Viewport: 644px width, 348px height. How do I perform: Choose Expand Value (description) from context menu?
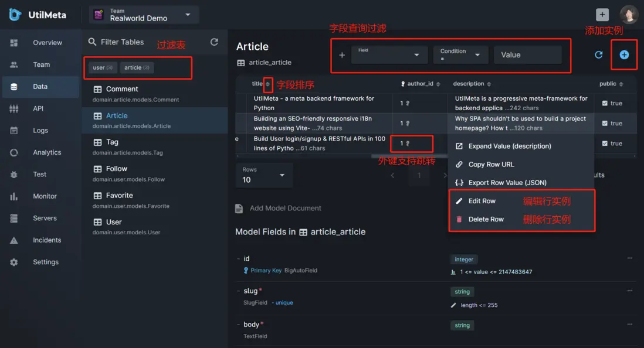pos(521,146)
